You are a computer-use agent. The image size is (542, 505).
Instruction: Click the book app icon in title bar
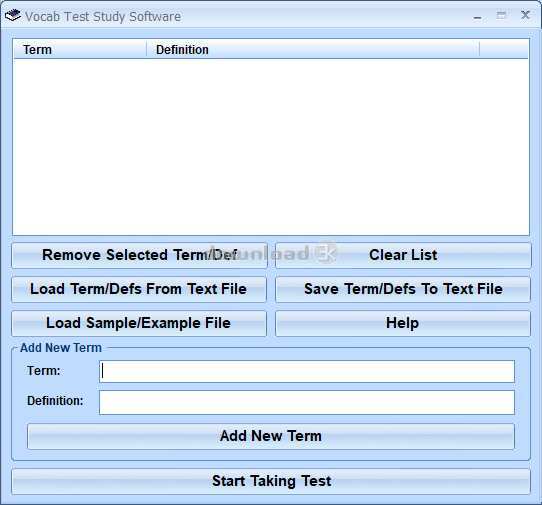pos(13,16)
